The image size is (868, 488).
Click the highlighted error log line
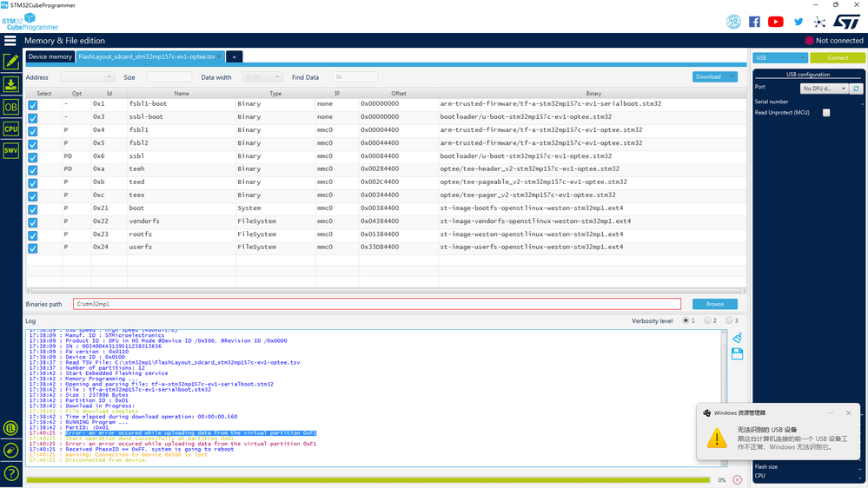(191, 433)
